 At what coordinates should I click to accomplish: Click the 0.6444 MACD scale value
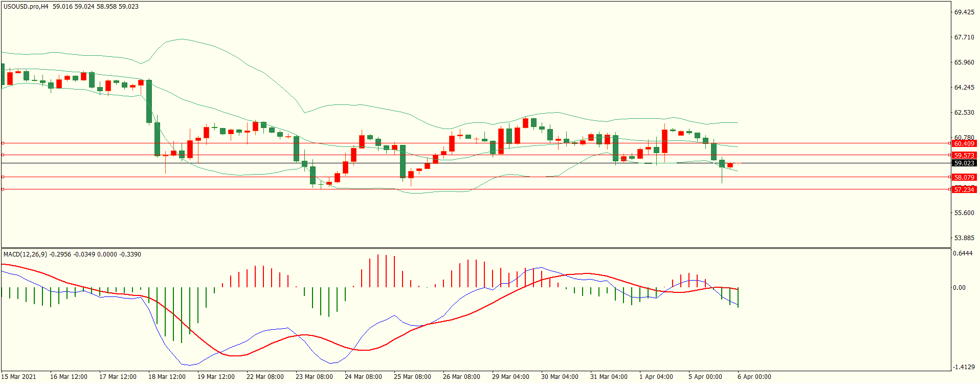963,254
